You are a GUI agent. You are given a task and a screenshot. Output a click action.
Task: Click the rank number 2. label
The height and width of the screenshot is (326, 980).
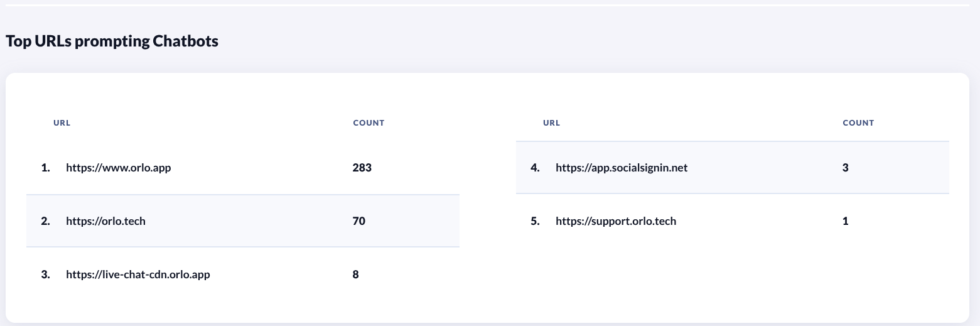tap(45, 221)
